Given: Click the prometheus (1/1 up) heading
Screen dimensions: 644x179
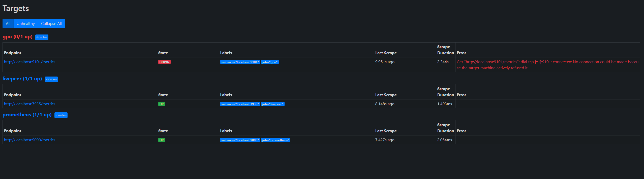Looking at the screenshot, I should 27,115.
